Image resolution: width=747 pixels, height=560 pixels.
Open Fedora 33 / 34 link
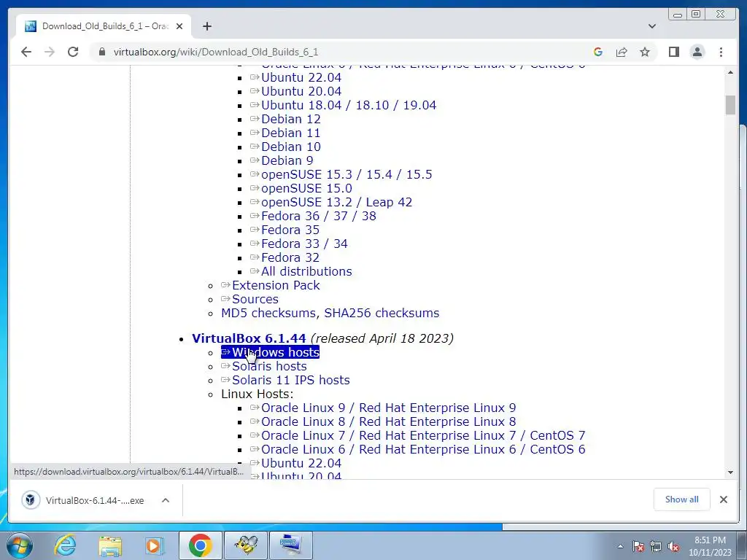tap(304, 244)
